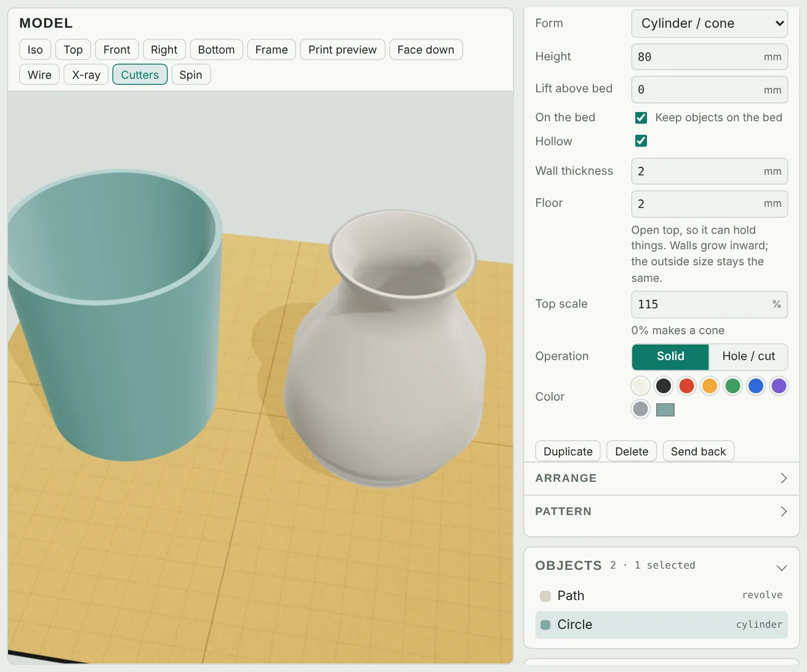
Task: Click the Top scale percentage field
Action: [710, 305]
